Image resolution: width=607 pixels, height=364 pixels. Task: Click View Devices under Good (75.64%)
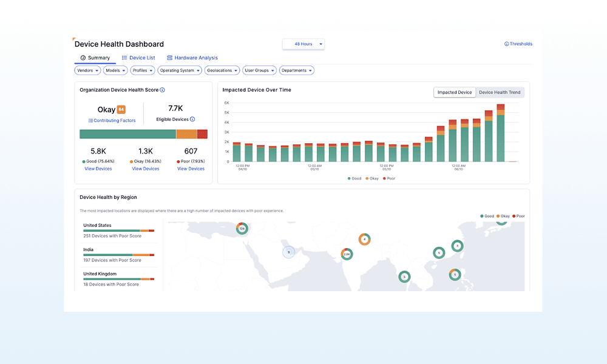click(98, 169)
